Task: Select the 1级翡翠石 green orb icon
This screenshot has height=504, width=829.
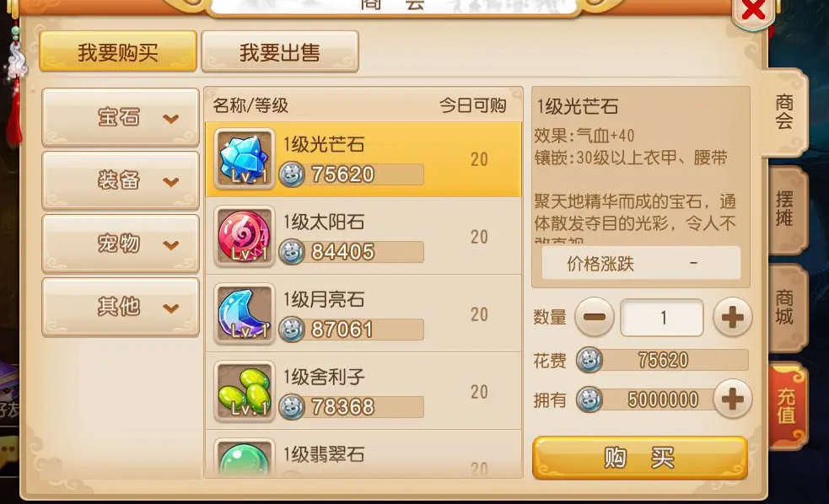Action: point(245,458)
